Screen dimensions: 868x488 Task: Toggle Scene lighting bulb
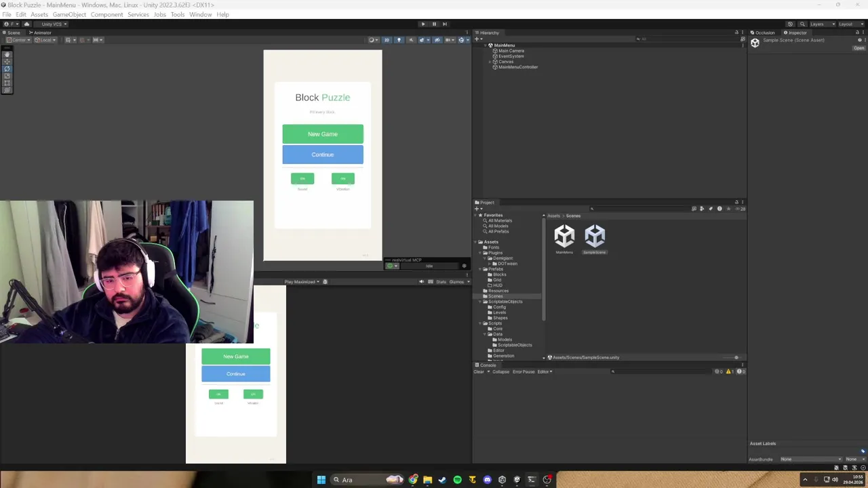(x=399, y=40)
